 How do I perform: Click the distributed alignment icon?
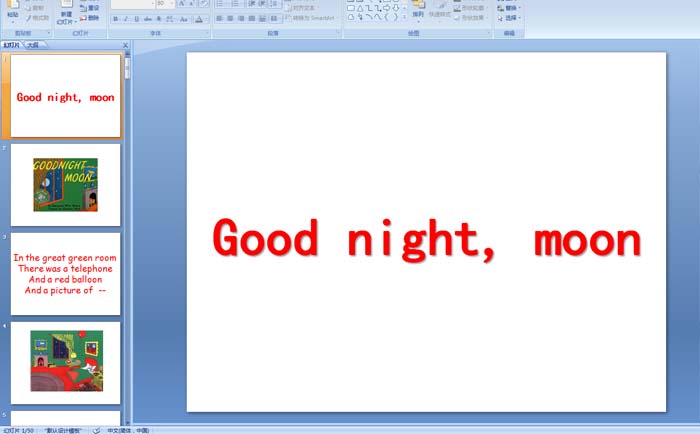pos(262,19)
